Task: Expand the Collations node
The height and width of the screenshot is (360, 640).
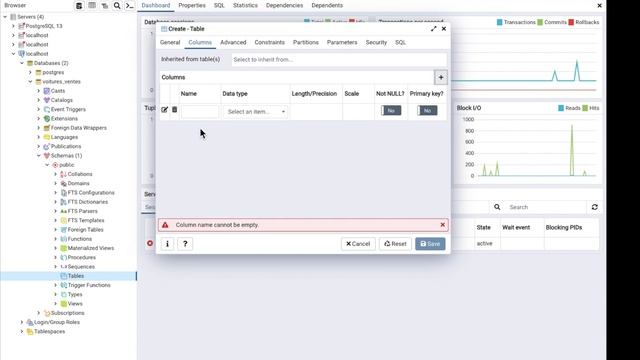Action: tap(56, 174)
